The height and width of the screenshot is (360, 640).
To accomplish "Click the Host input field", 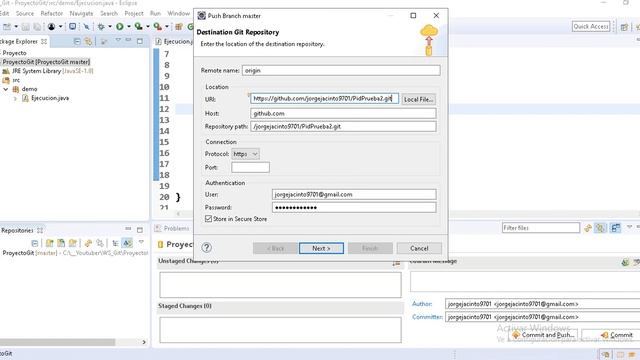I will click(343, 113).
